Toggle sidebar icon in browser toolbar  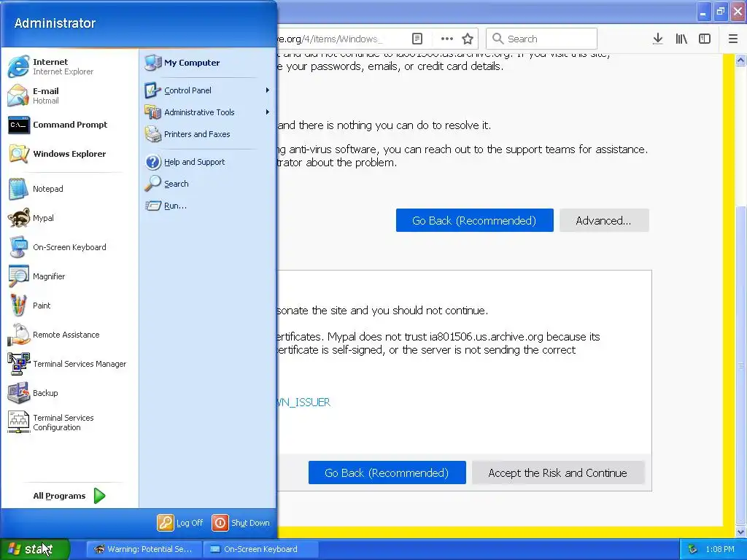705,39
